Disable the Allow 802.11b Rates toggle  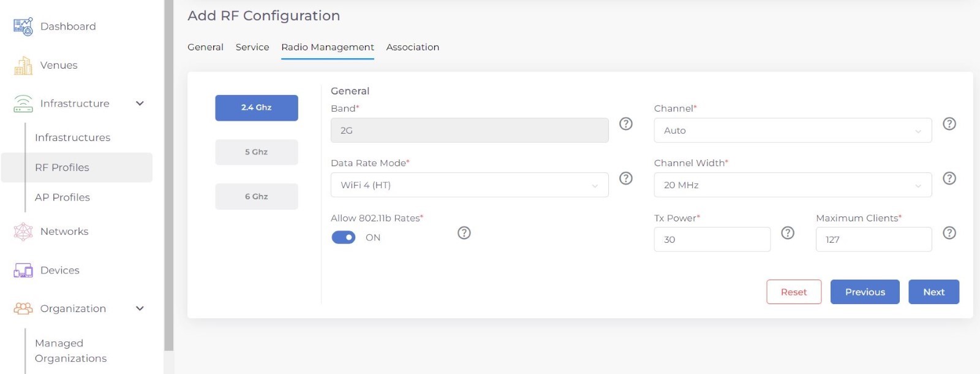[x=344, y=237]
